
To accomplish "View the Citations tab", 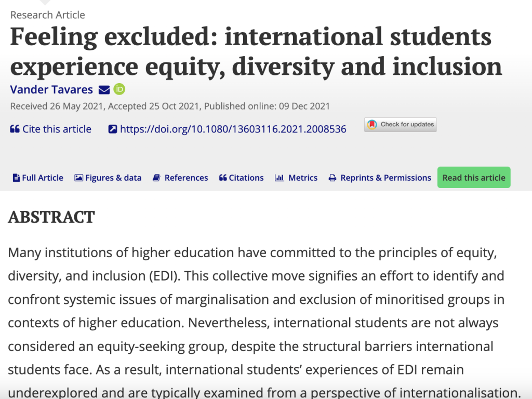I will click(241, 178).
